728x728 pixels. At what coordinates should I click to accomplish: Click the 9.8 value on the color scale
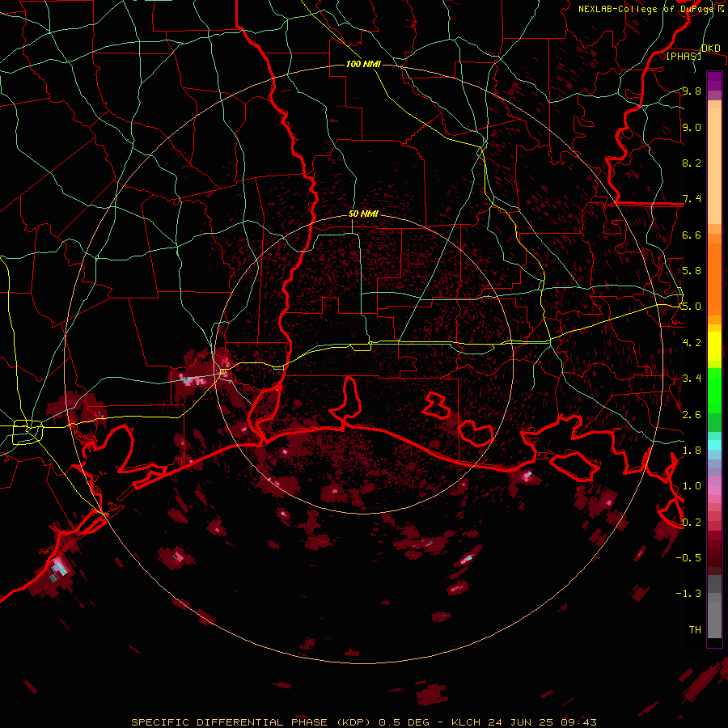coord(692,91)
